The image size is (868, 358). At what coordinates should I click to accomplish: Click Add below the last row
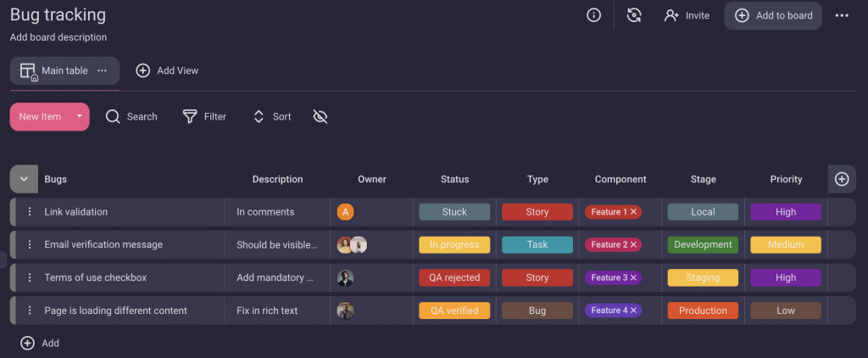coord(40,344)
